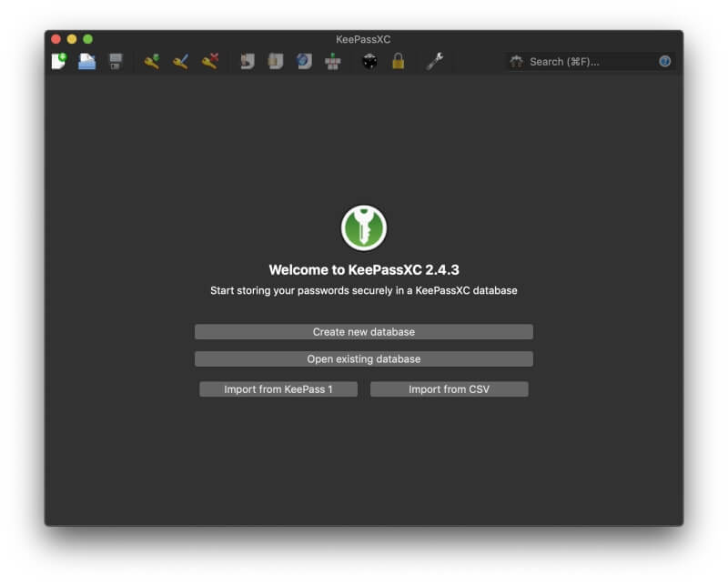This screenshot has width=728, height=585.
Task: Open the password generator dice icon
Action: [369, 61]
